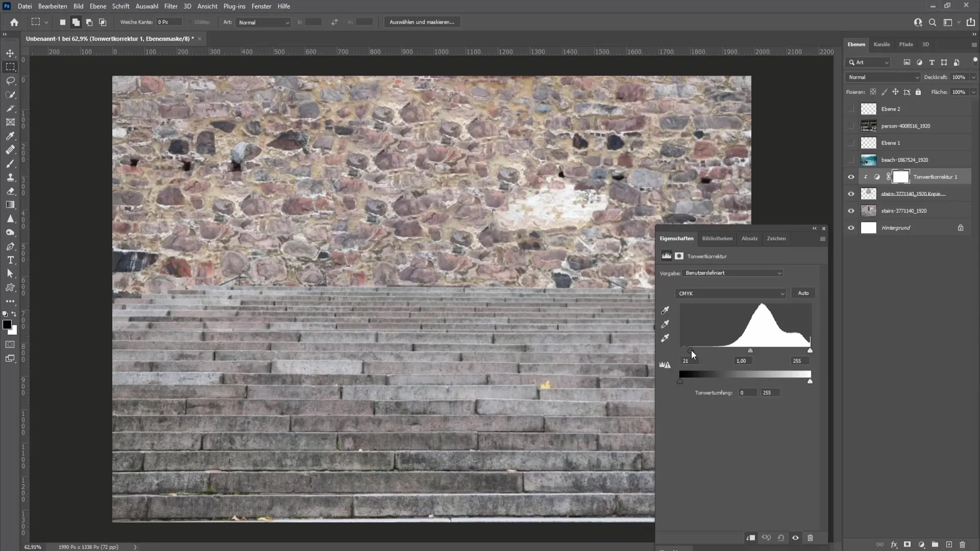Expand the CMYK channel dropdown
Image resolution: width=980 pixels, height=551 pixels.
730,293
